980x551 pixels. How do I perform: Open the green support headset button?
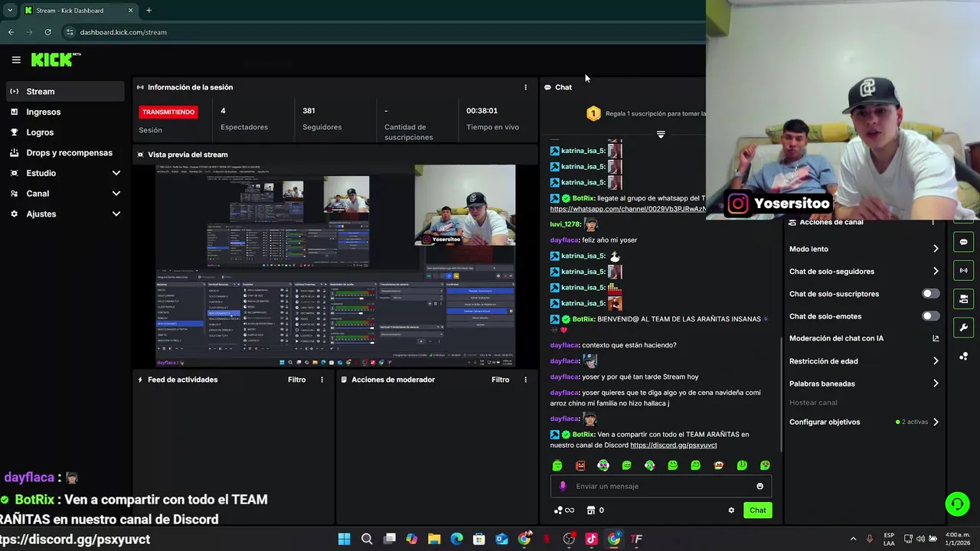pyautogui.click(x=957, y=504)
